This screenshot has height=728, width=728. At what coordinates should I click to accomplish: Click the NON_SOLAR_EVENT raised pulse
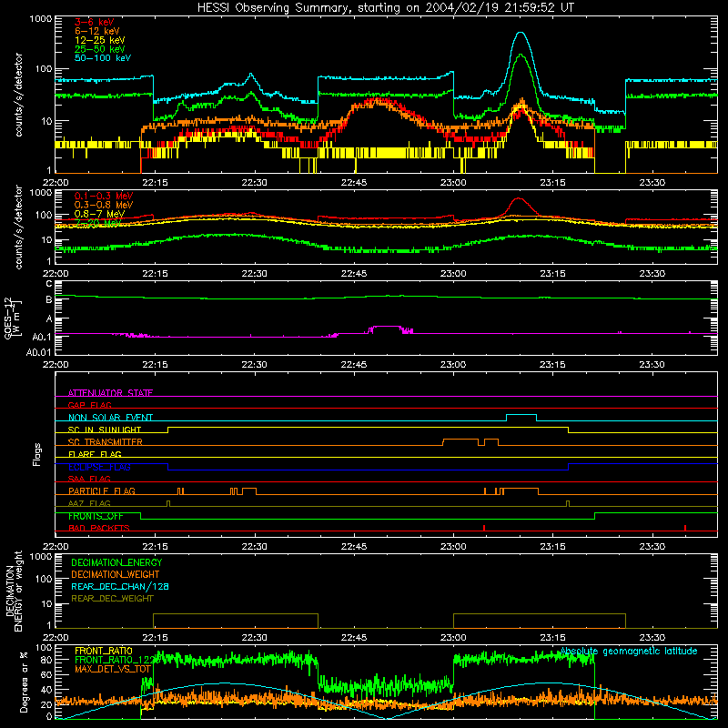(521, 415)
